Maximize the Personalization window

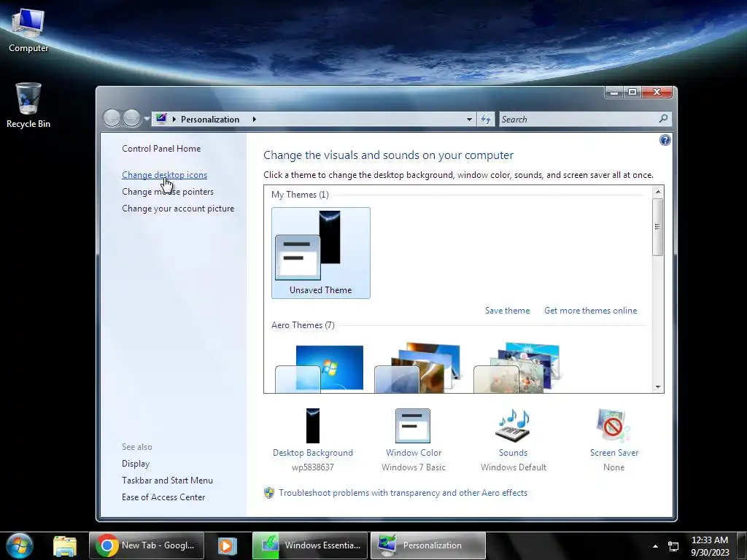coord(632,93)
